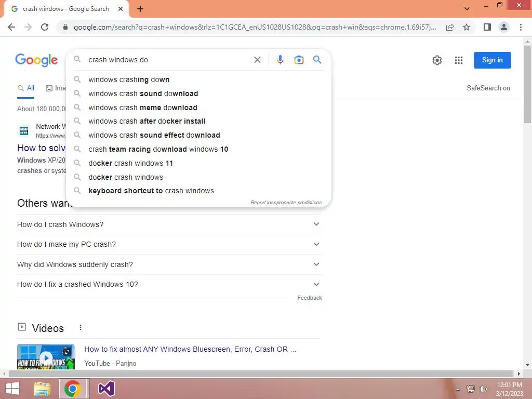Open the tab search chevron in title bar
532x399 pixels.
pyautogui.click(x=467, y=9)
